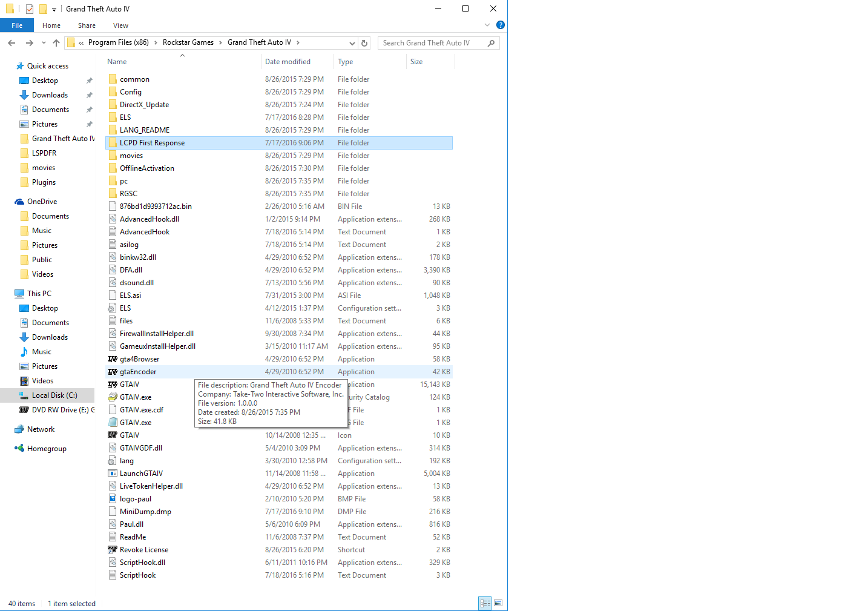Select the LiveTokenHelper.dll file
This screenshot has height=611, width=868.
click(x=279, y=486)
